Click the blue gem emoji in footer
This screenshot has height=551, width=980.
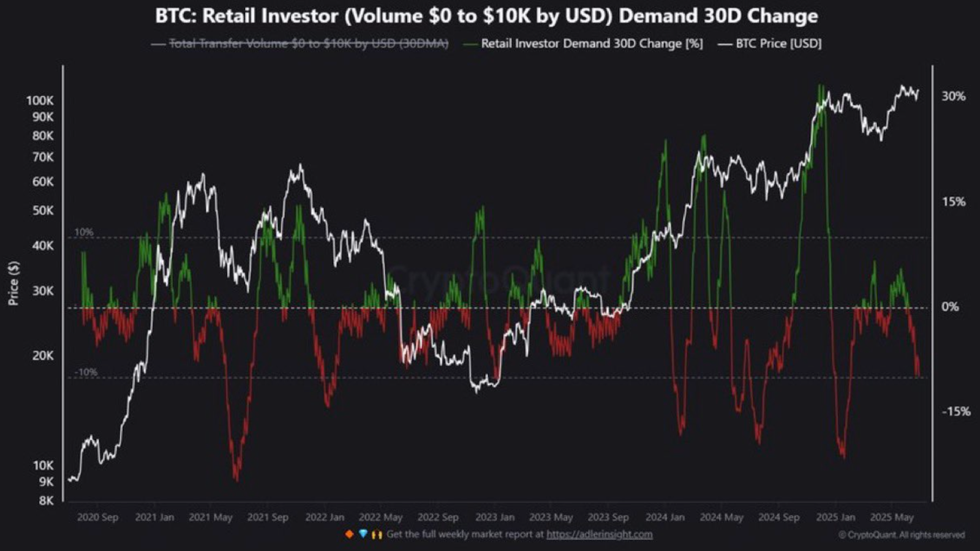point(363,534)
